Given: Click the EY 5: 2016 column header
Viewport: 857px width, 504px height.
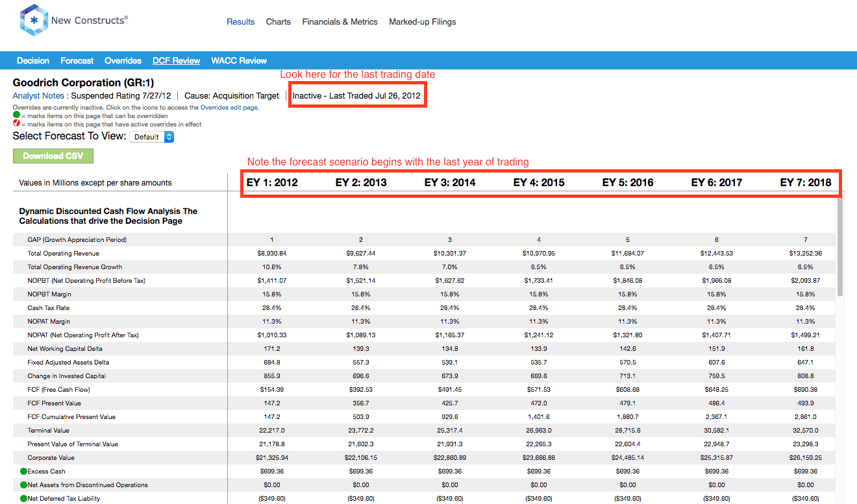Looking at the screenshot, I should [628, 183].
